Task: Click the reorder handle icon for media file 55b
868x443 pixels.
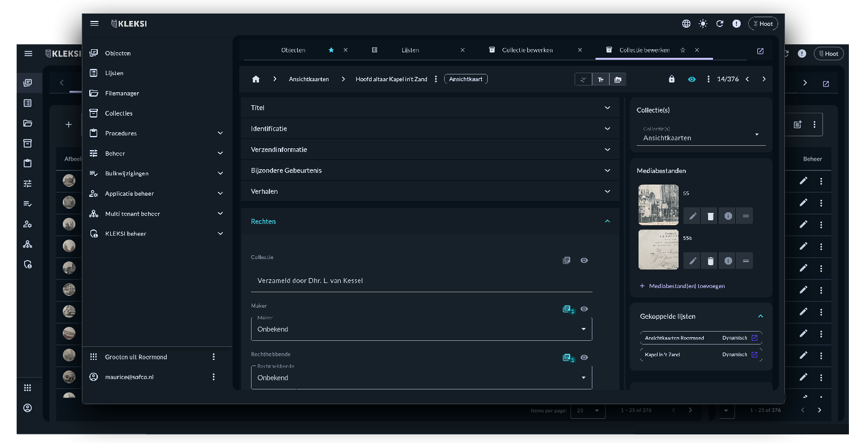Action: pos(746,261)
